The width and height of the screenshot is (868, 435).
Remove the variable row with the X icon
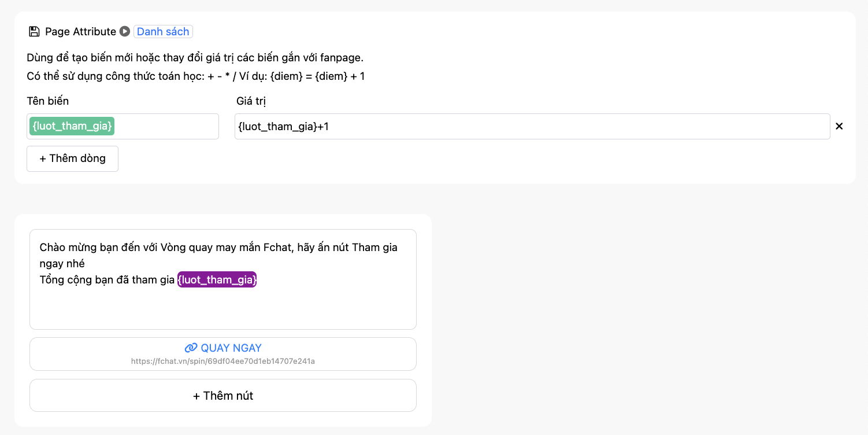[839, 126]
